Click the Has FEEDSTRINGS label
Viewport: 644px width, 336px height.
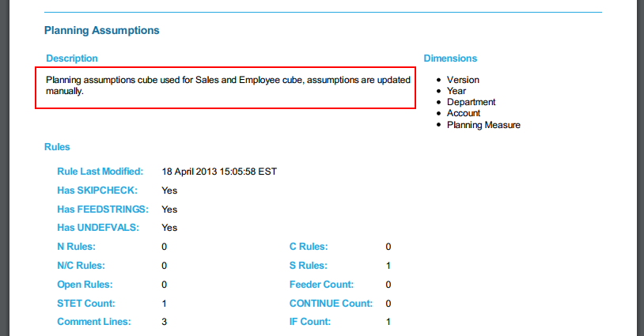point(101,210)
